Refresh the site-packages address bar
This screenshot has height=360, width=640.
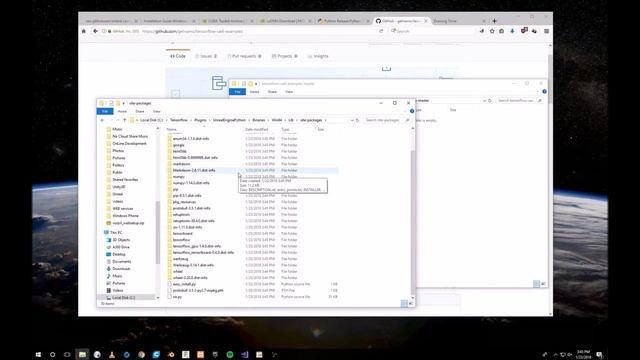pyautogui.click(x=358, y=120)
